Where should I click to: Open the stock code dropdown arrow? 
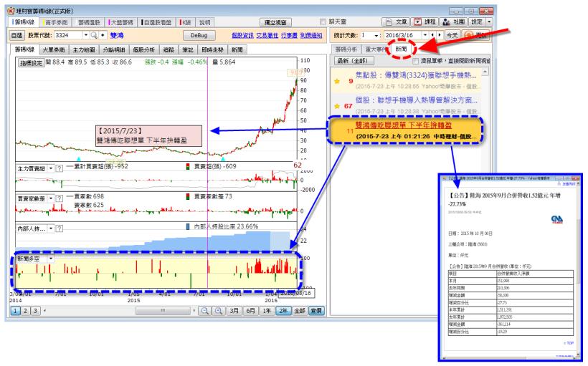pos(85,35)
